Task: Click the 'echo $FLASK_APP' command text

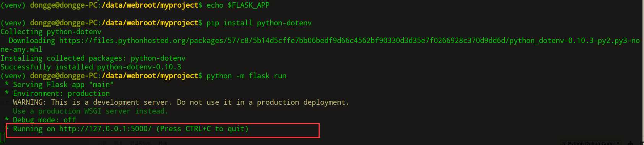Action: tap(238, 5)
